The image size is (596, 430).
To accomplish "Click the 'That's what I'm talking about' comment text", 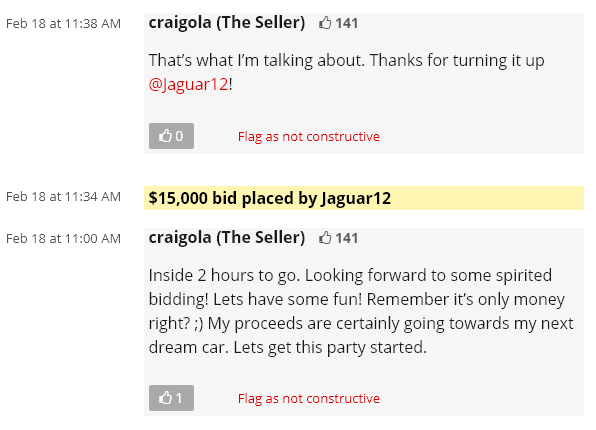I will pos(257,60).
